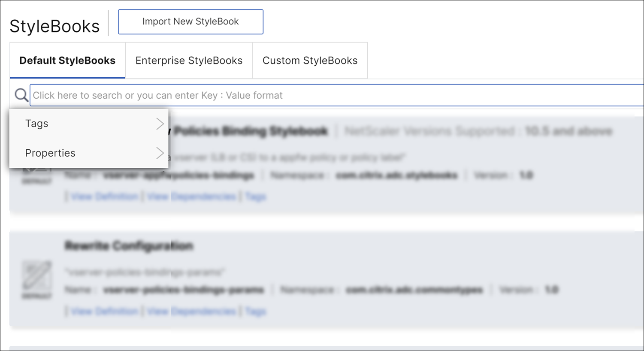Open View Dependencies for Policies Binding Stylebook

(x=191, y=197)
